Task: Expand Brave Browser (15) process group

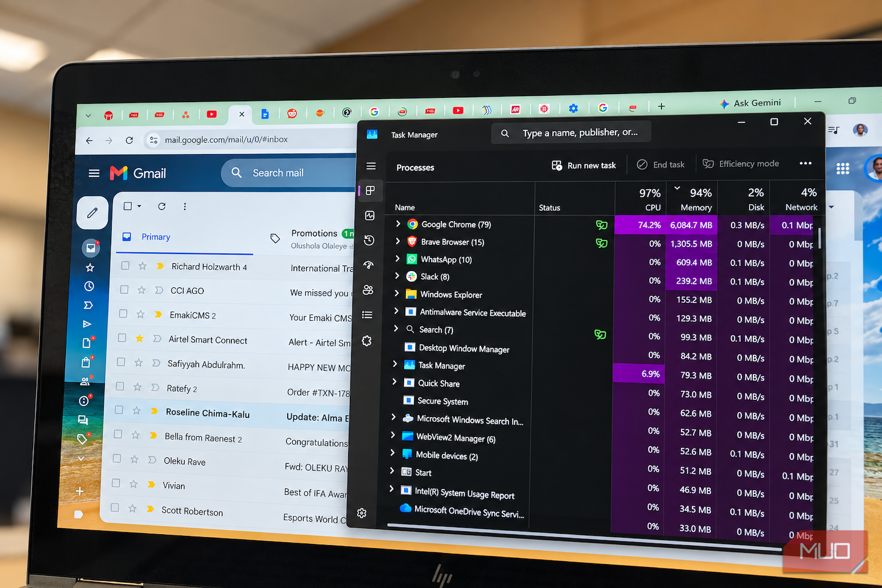Action: [x=397, y=241]
